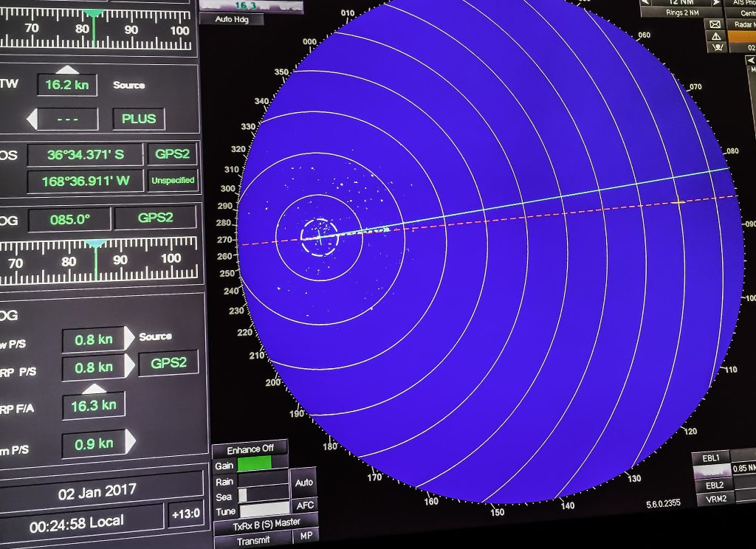Click software version 5.6.0.2355 text

point(664,504)
